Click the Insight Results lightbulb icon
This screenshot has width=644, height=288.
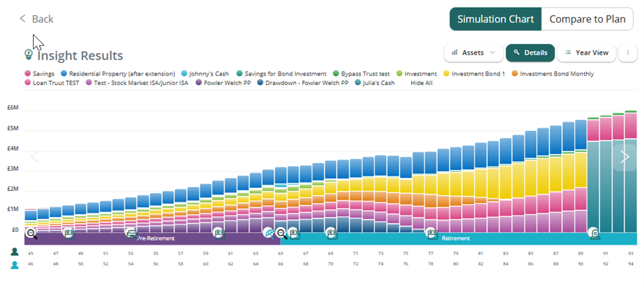(x=29, y=54)
